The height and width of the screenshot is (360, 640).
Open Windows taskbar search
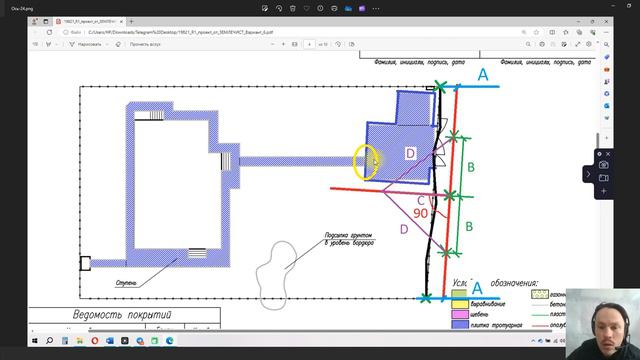pyautogui.click(x=49, y=340)
